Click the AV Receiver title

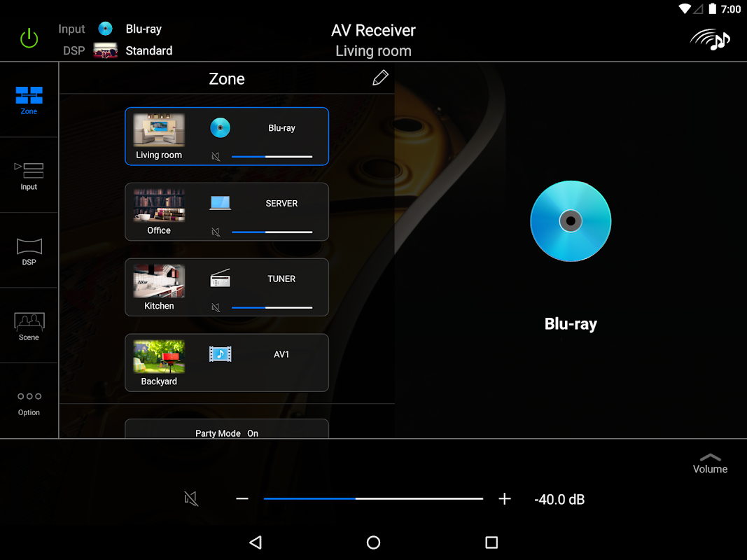tap(373, 31)
